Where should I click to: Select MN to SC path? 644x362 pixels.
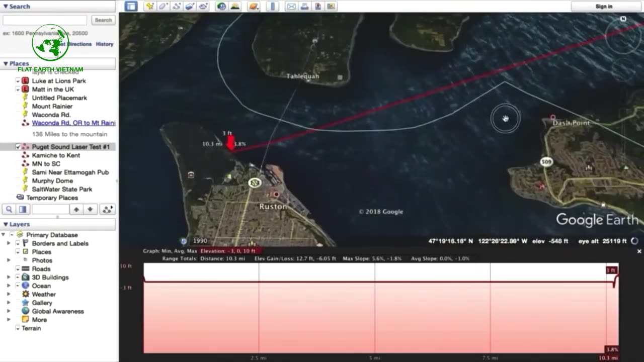(46, 164)
